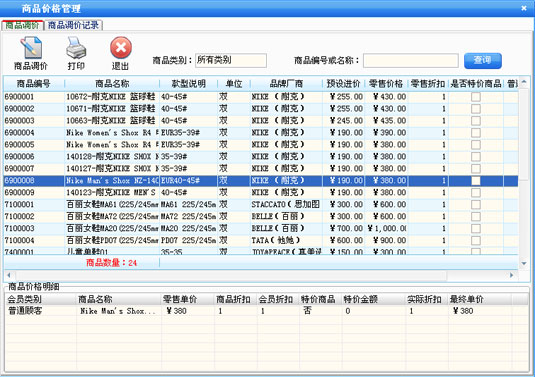Sort by the 商品编号 column header
Screen dimensions: 535x377
tap(33, 84)
